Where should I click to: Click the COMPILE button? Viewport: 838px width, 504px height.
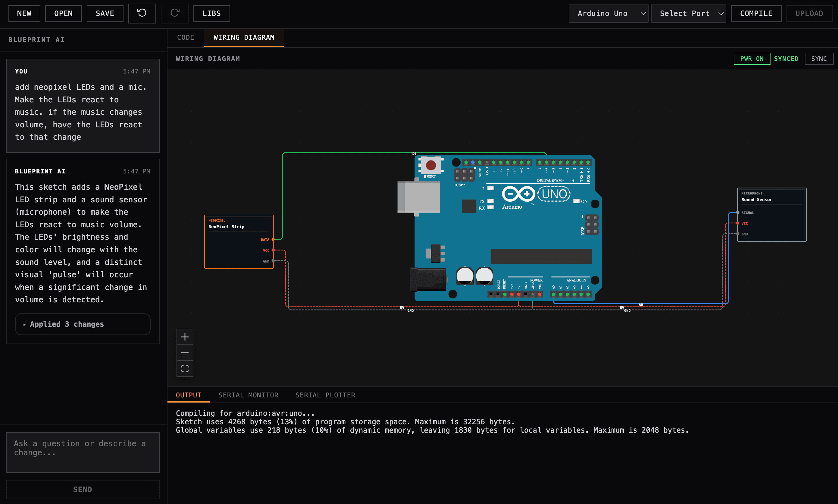[756, 13]
